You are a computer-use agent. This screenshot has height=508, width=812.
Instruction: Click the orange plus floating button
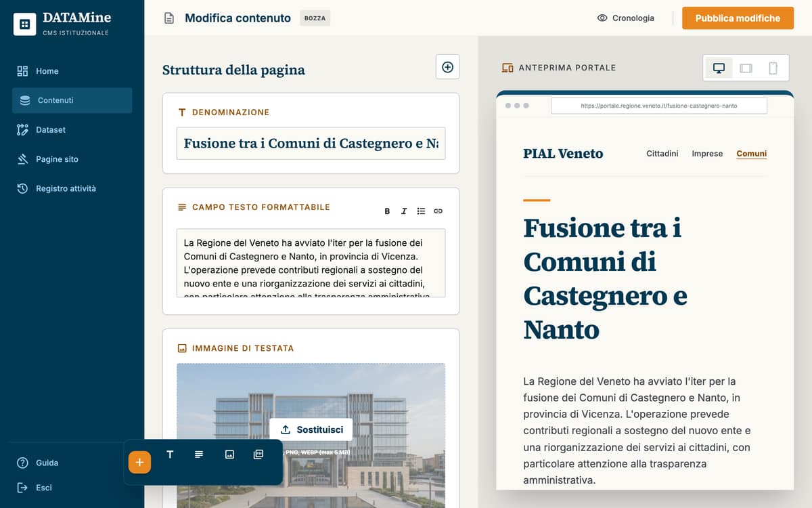(x=139, y=462)
